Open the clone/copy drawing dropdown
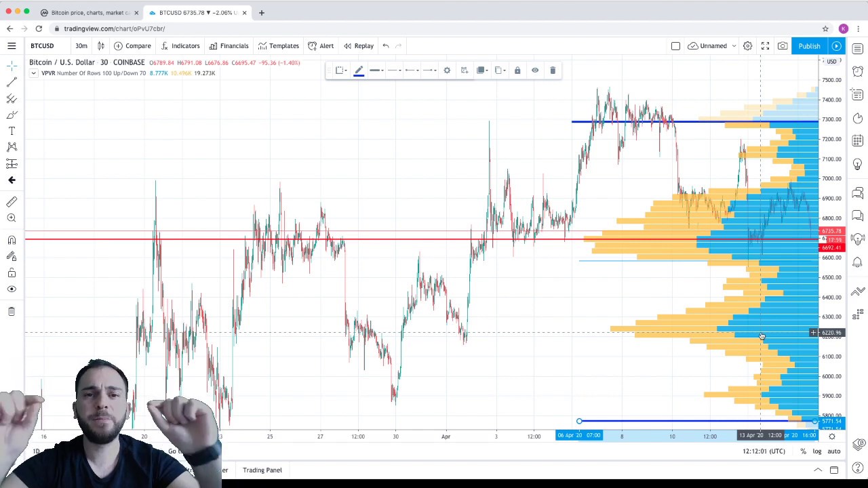 pyautogui.click(x=500, y=70)
